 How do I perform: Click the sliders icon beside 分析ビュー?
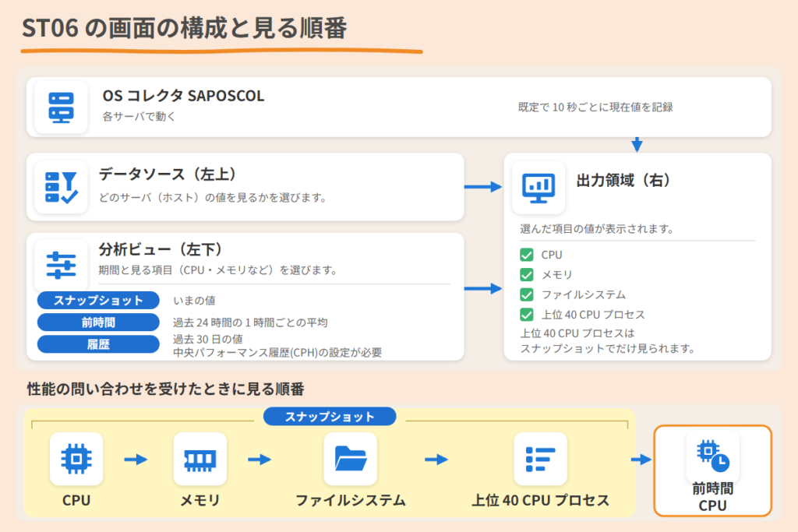(x=61, y=265)
